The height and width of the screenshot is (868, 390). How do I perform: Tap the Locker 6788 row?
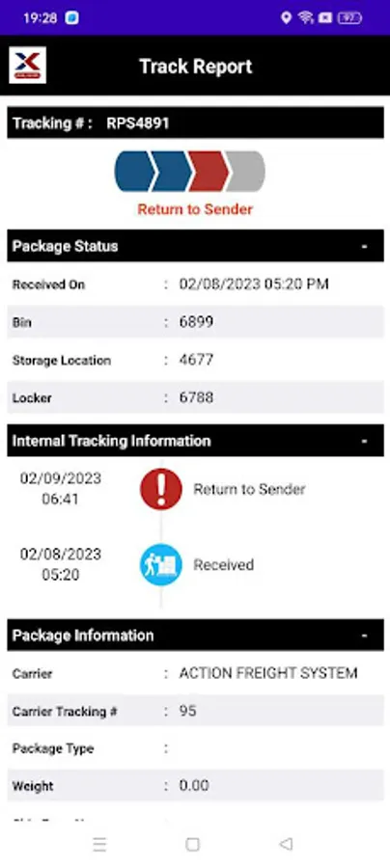click(x=195, y=397)
